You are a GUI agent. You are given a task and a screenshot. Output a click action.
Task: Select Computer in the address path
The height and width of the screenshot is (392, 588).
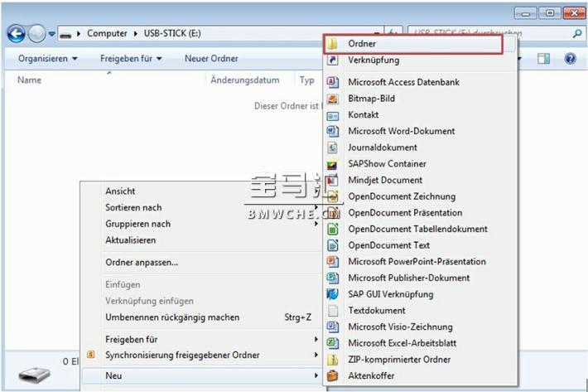click(107, 33)
